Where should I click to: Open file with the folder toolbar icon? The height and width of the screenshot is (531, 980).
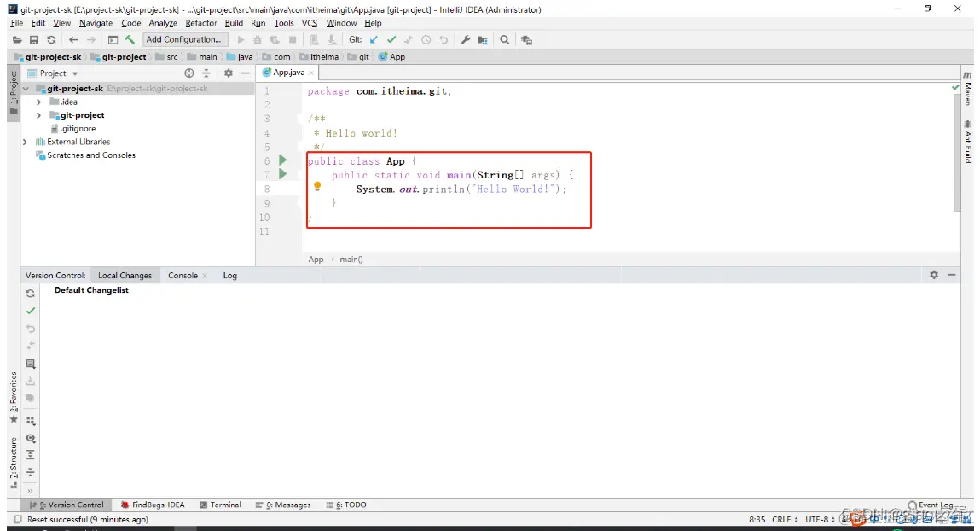pyautogui.click(x=17, y=39)
